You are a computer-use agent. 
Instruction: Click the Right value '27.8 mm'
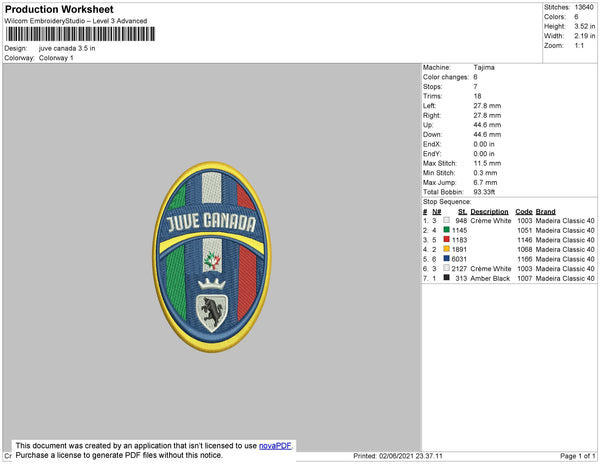tap(487, 115)
